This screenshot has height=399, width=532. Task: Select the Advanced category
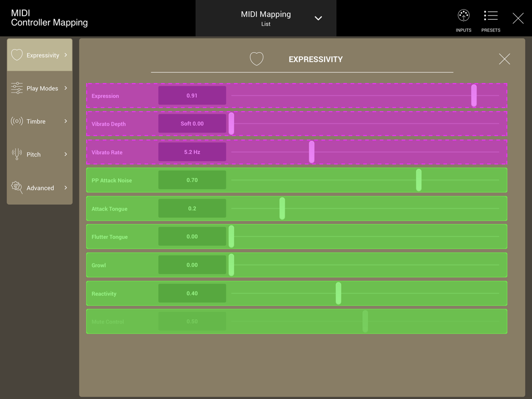(x=40, y=188)
